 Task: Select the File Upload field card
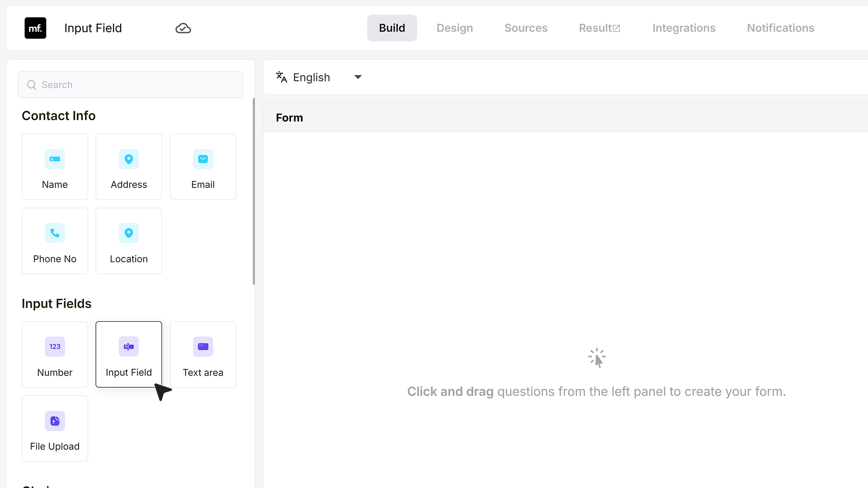coord(55,428)
